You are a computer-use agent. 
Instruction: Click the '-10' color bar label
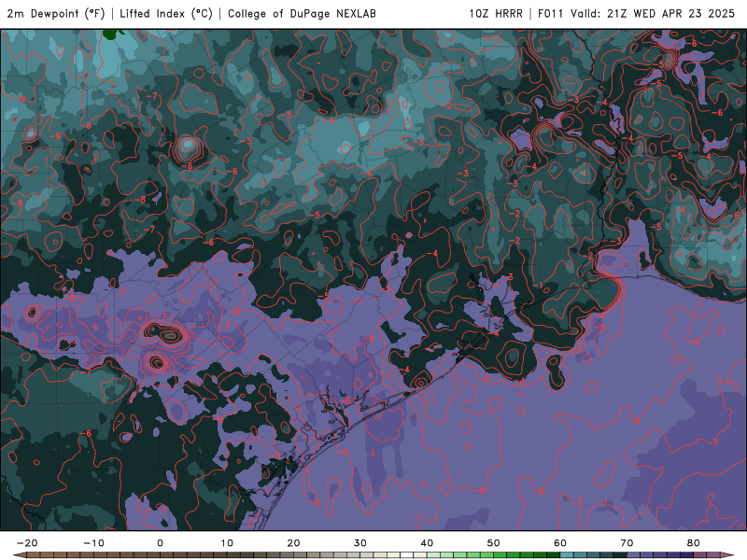[x=93, y=543]
